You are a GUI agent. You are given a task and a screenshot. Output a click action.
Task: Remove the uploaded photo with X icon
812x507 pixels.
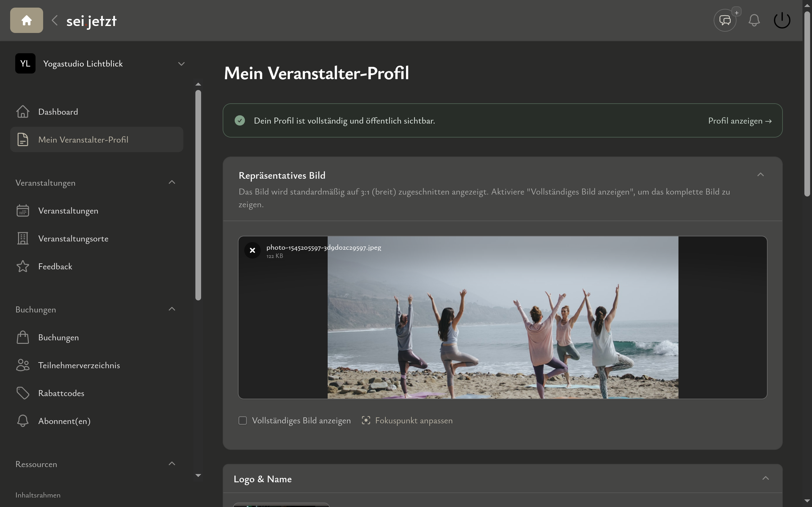252,250
